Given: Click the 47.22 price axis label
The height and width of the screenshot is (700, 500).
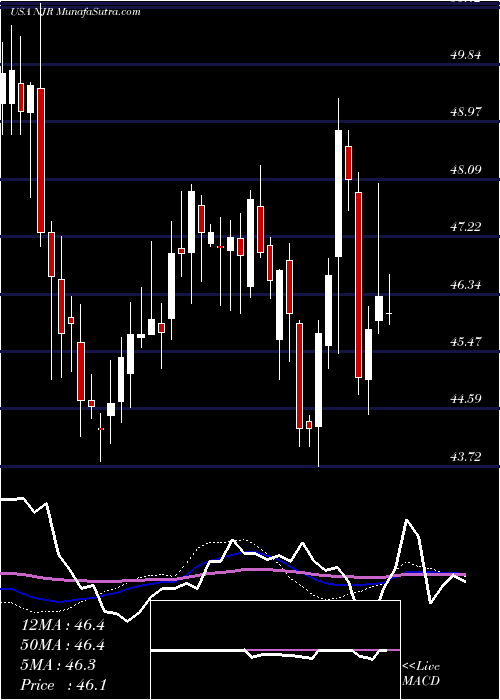Looking at the screenshot, I should pyautogui.click(x=466, y=227).
